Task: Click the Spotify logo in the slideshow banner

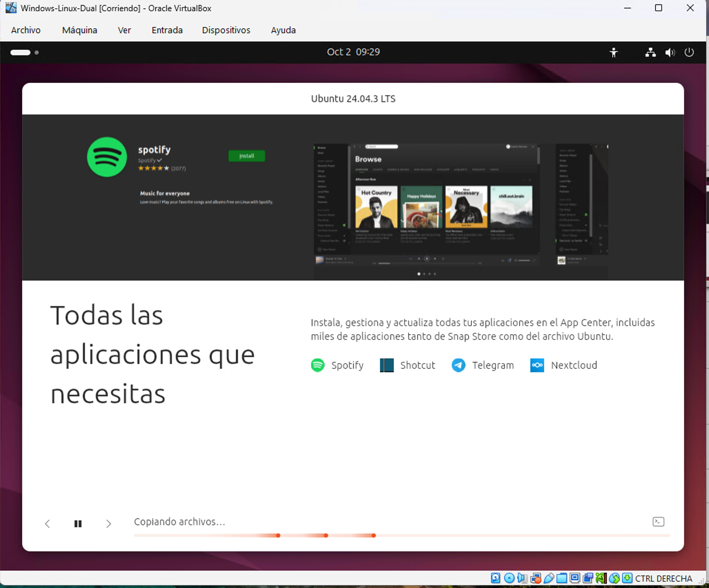Action: [x=107, y=157]
